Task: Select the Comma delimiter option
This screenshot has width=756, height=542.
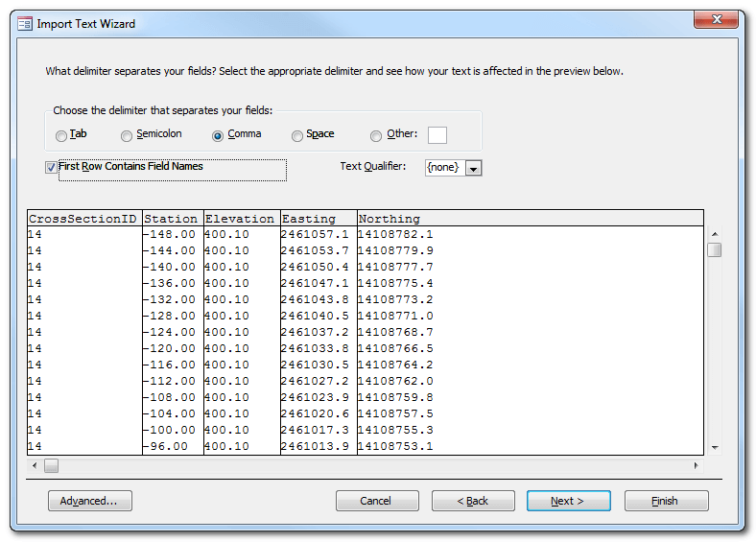Action: (x=219, y=135)
